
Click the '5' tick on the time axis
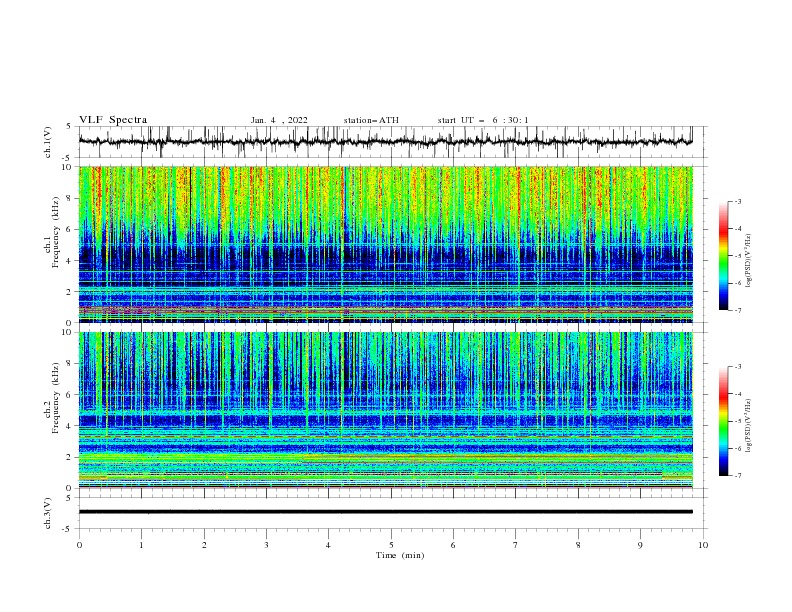point(391,545)
